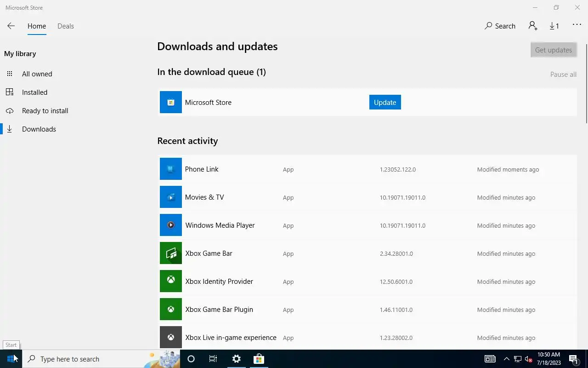This screenshot has width=588, height=368.
Task: Open the Windows Start button
Action: (11, 359)
